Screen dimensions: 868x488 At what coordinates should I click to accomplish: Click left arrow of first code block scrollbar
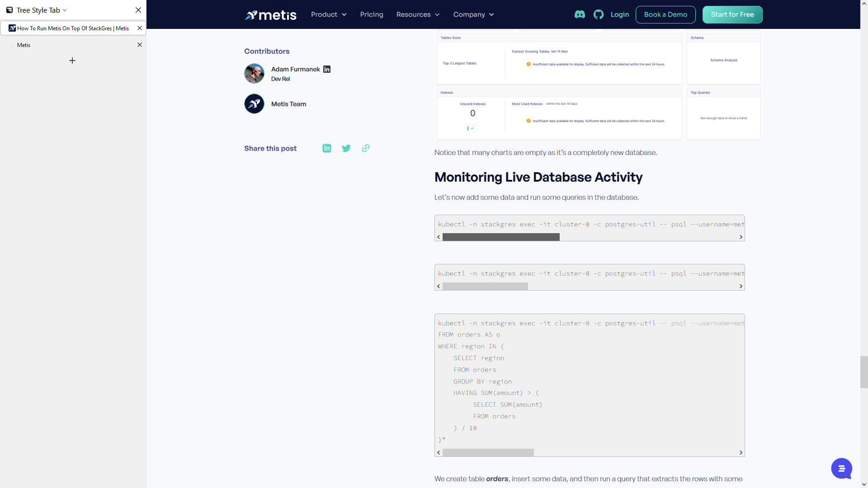[439, 237]
